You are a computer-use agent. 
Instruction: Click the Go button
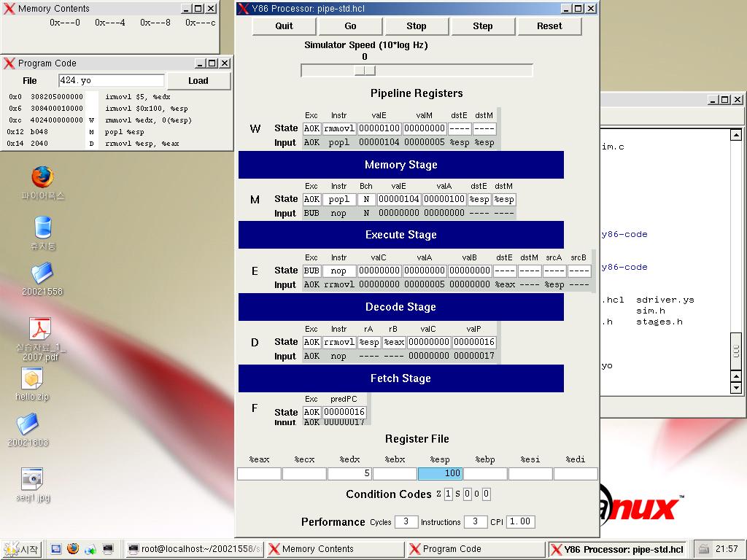tap(350, 26)
